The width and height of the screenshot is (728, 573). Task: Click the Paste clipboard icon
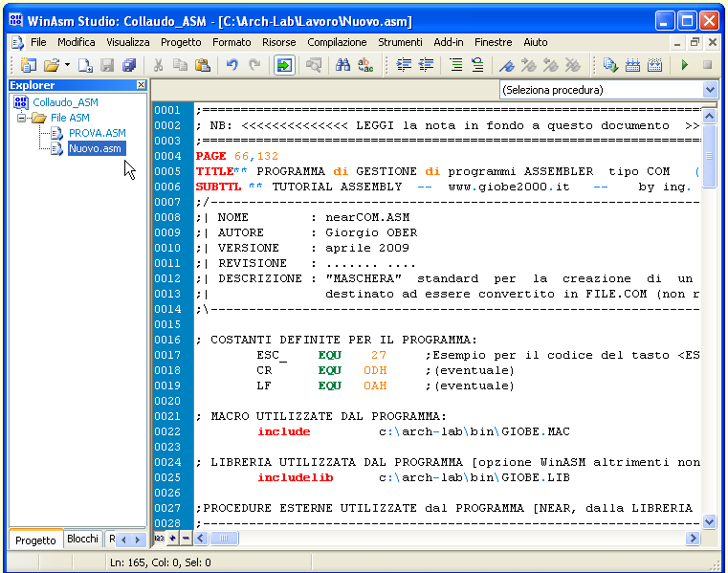pyautogui.click(x=203, y=65)
